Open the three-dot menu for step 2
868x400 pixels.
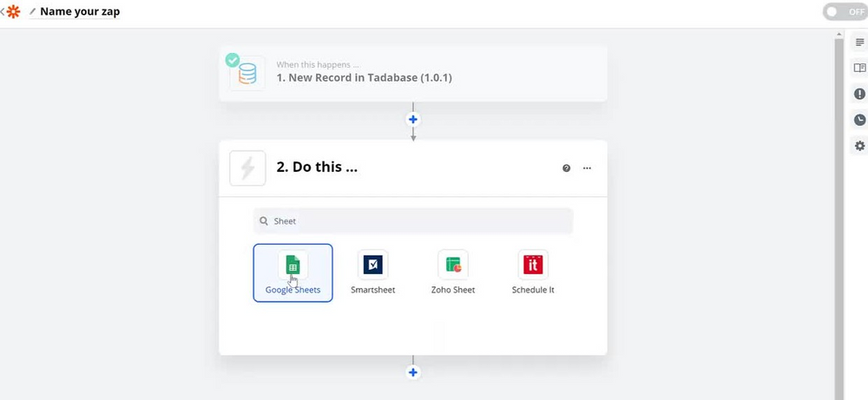point(588,168)
